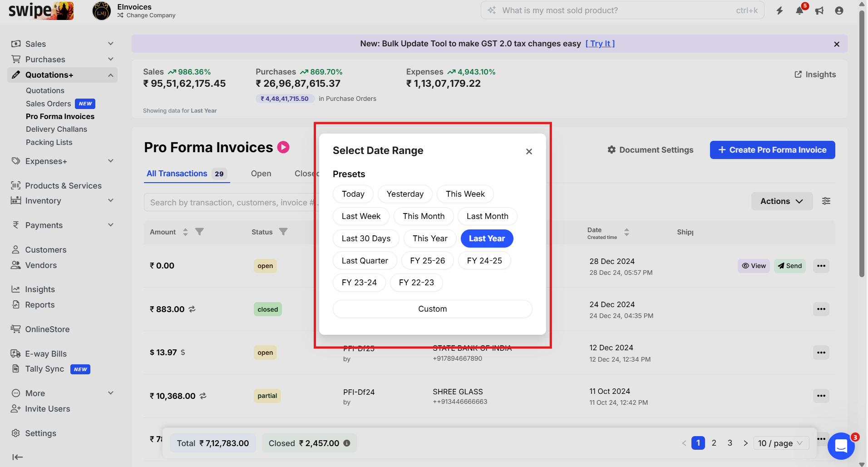
Task: Filter by the Amount column funnel icon
Action: click(x=199, y=232)
